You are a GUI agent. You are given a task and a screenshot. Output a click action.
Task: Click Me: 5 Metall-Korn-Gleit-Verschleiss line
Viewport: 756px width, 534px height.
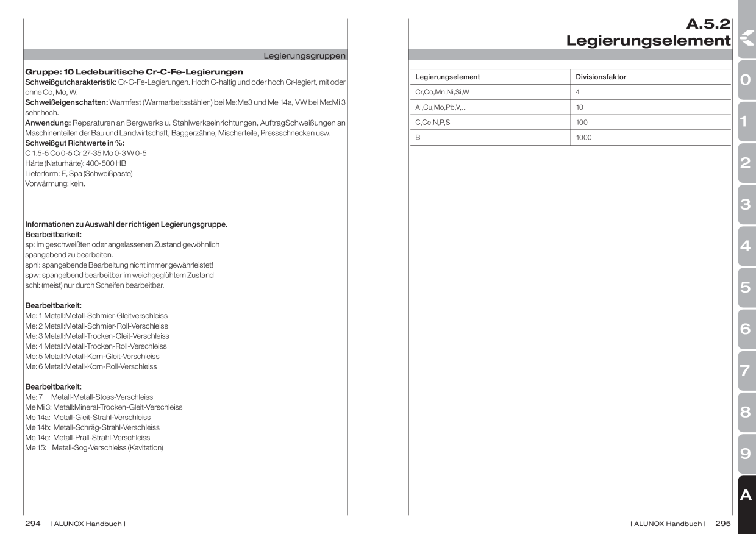92,356
